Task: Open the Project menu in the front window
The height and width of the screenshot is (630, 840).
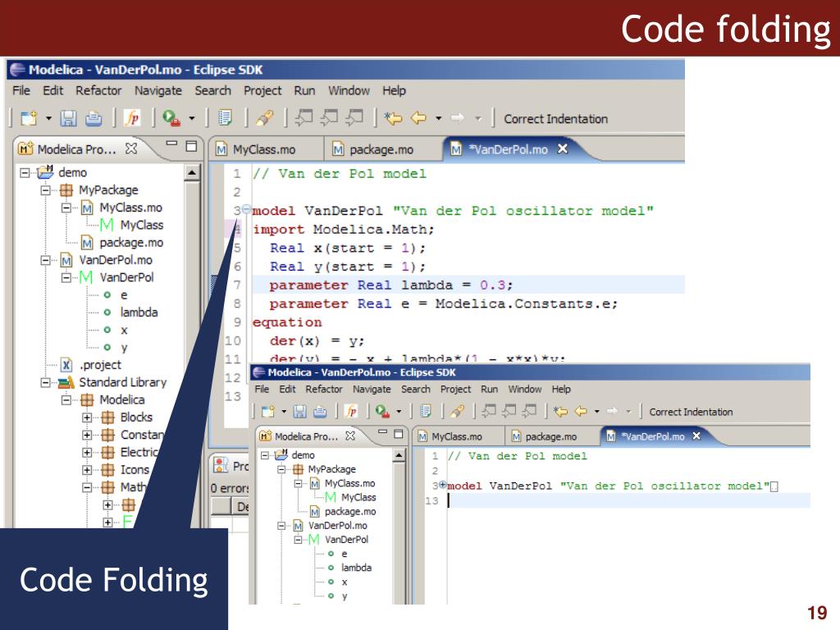Action: point(456,389)
